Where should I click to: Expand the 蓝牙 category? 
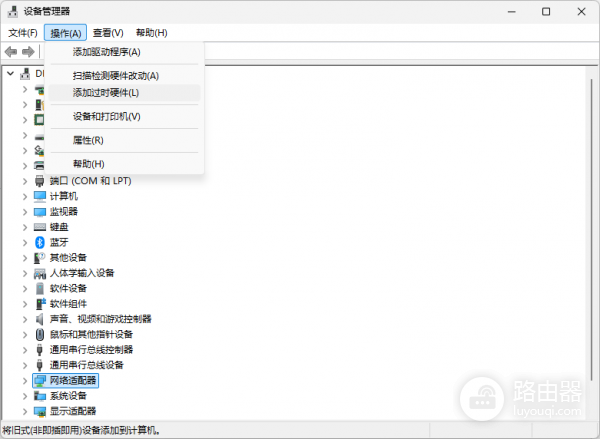[25, 242]
